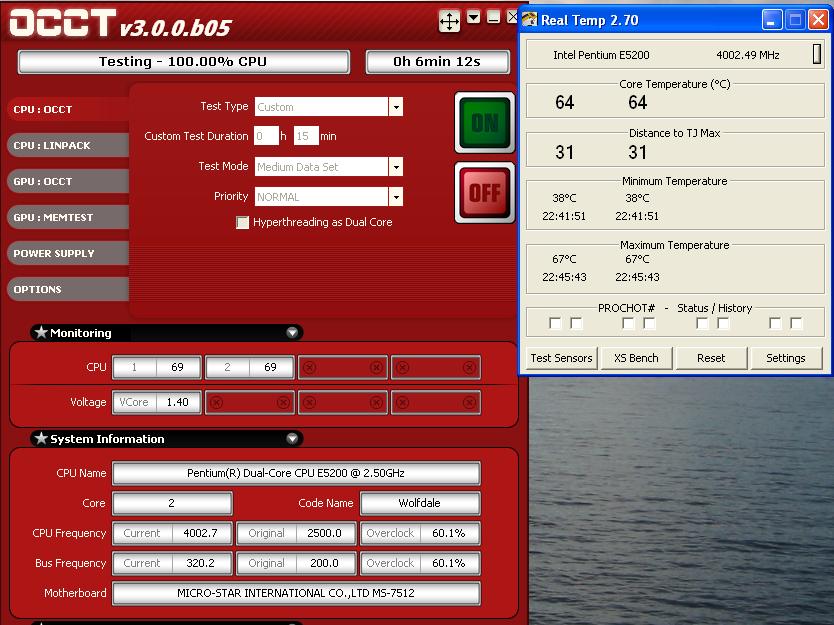The image size is (834, 625).
Task: Switch to the CPU : LINPACK tab
Action: click(x=68, y=145)
